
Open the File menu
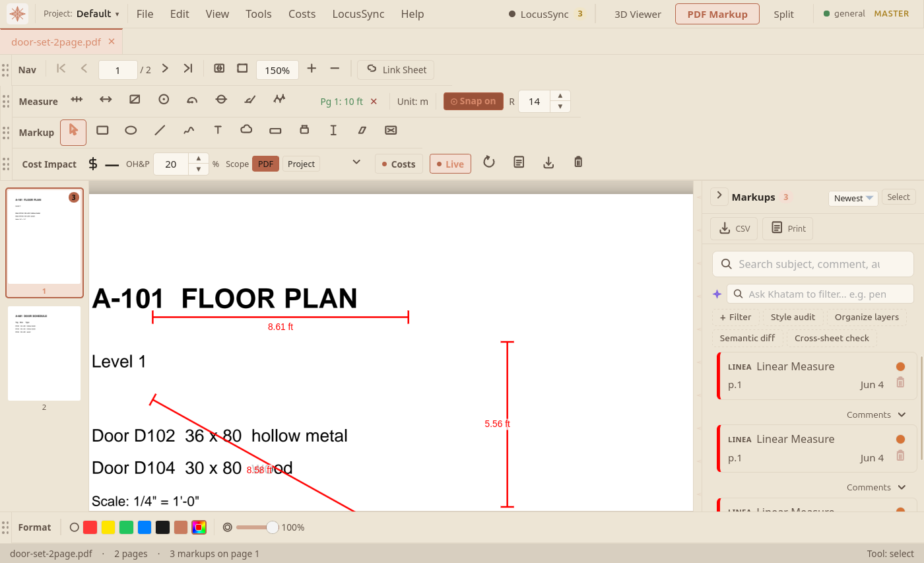(145, 14)
